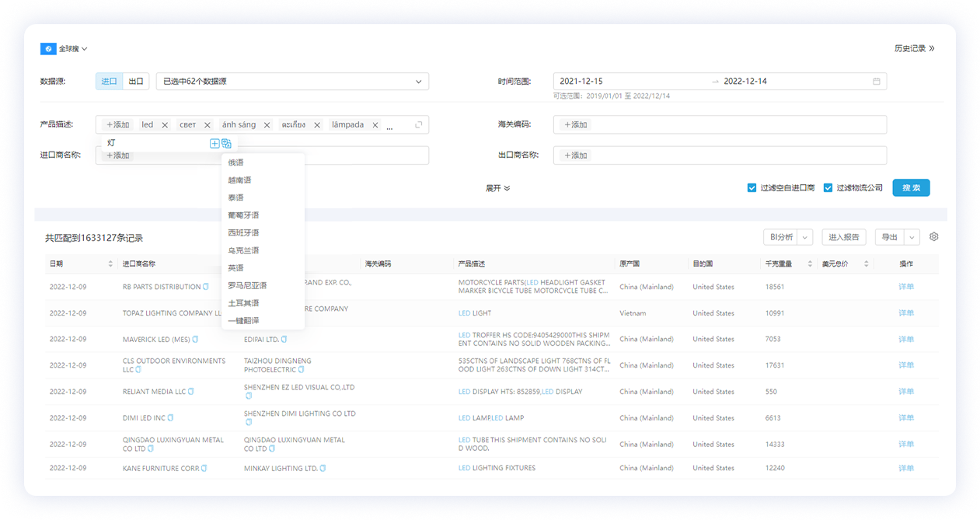Expand more filters via 展开
Image resolution: width=980 pixels, height=520 pixels.
point(497,188)
